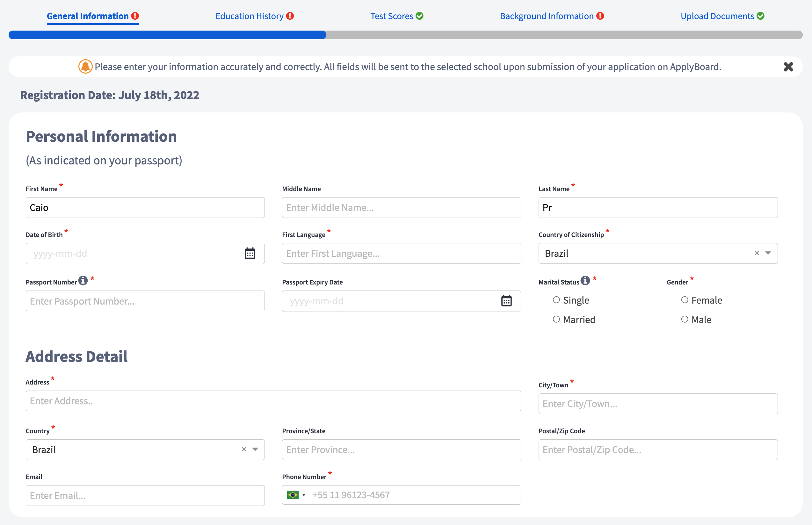Clear the address Country Brazil selection

pyautogui.click(x=244, y=449)
